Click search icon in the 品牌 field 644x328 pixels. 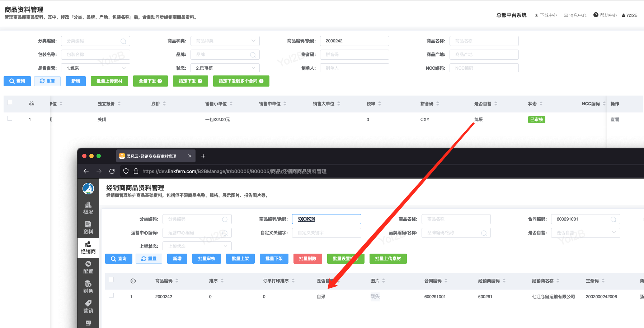[253, 55]
